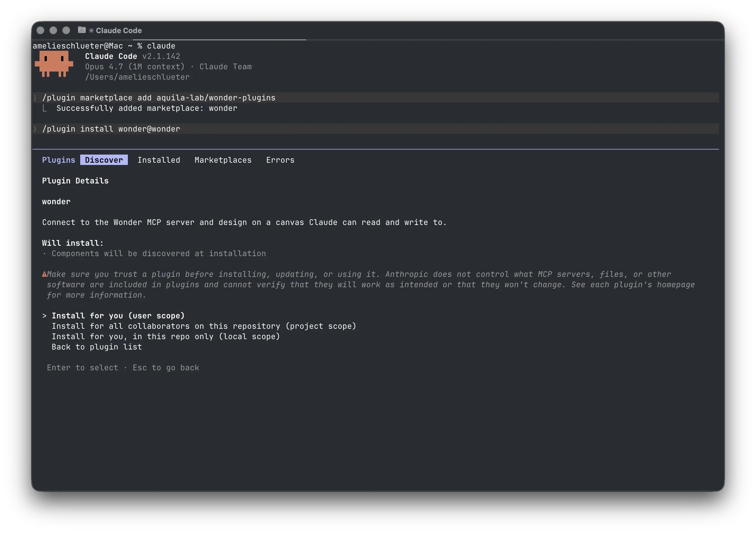
Task: Maximize the window using third traffic light
Action: click(x=66, y=30)
